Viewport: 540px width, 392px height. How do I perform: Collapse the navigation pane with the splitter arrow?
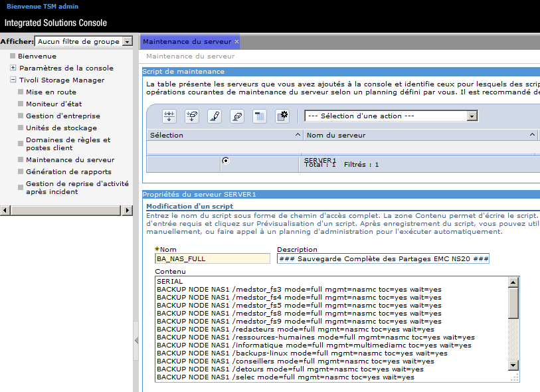[x=136, y=340]
